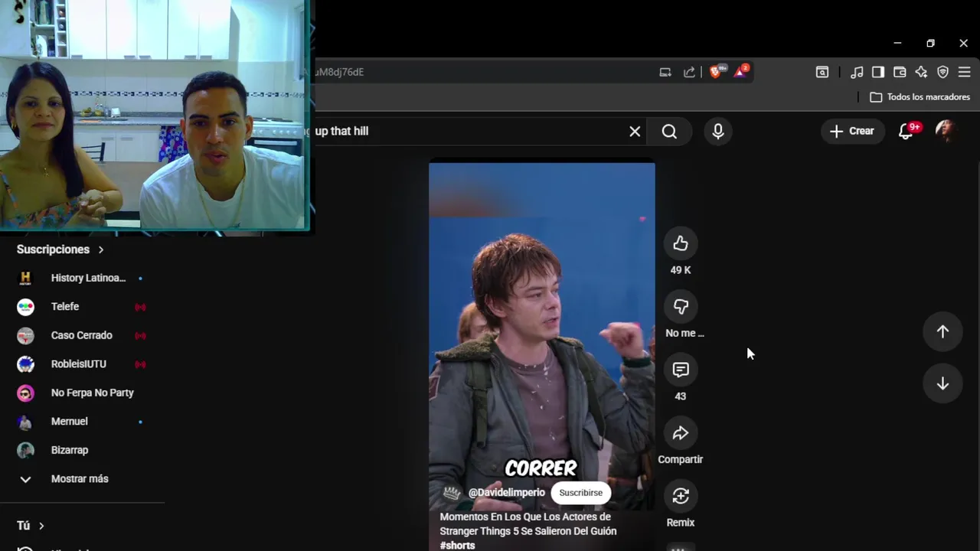Go to the next short with the down arrow
The height and width of the screenshot is (551, 980).
click(942, 383)
